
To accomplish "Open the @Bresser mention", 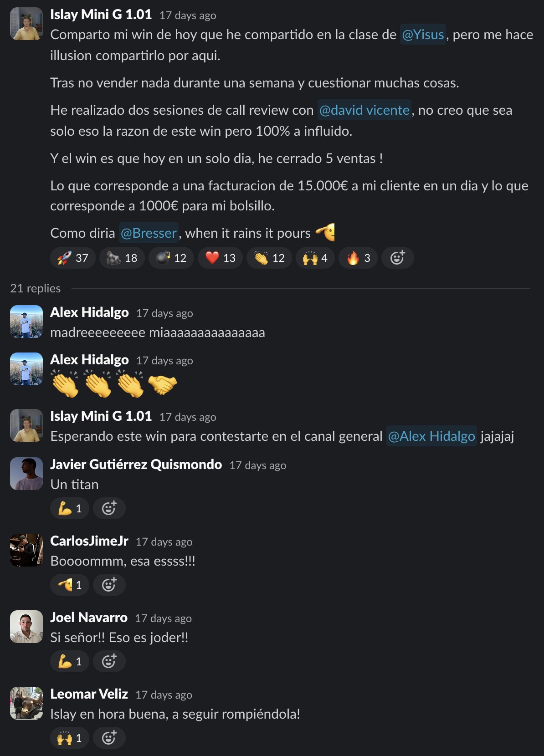I will pyautogui.click(x=149, y=233).
